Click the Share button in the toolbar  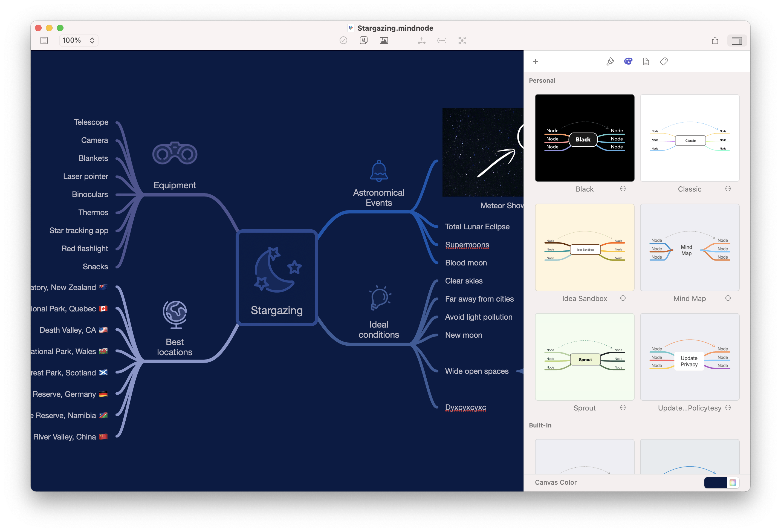pyautogui.click(x=715, y=40)
